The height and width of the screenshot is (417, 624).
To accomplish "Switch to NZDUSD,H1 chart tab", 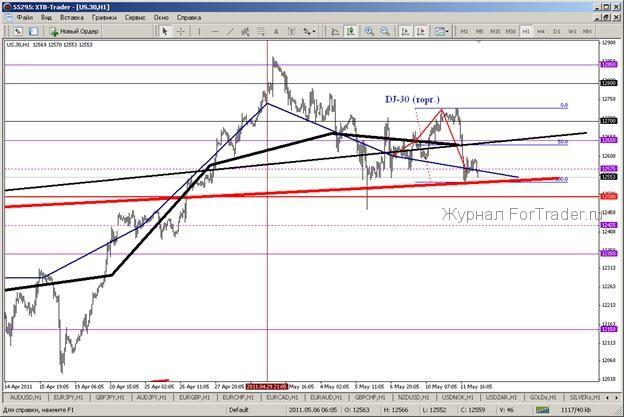I will (414, 397).
